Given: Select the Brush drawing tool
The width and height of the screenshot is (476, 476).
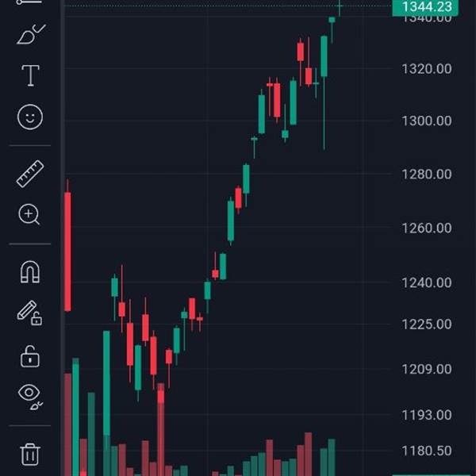Looking at the screenshot, I should coord(31,34).
